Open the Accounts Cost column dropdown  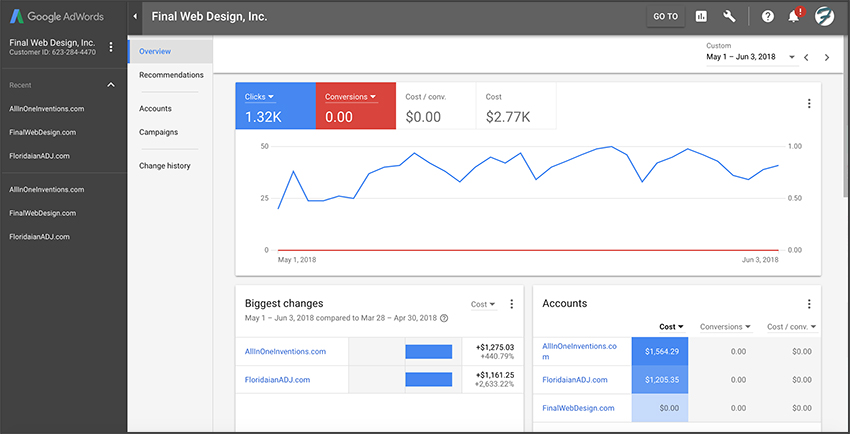point(672,327)
